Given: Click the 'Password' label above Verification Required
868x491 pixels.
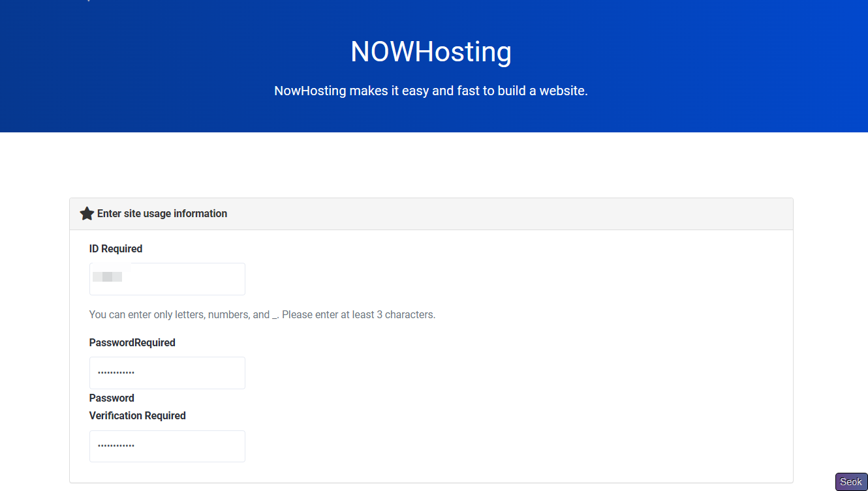Looking at the screenshot, I should pos(112,398).
